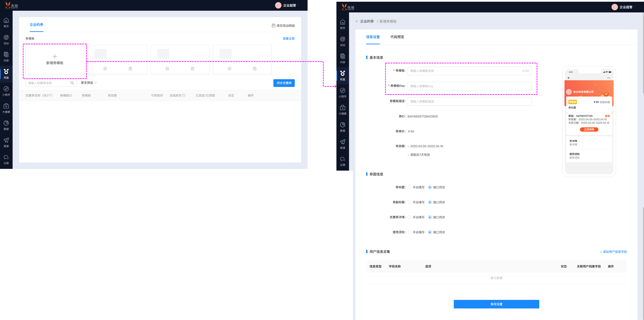Screen dimensions: 644x320
Task: Select 手动填写 for 券副标题
Action: click(x=409, y=202)
